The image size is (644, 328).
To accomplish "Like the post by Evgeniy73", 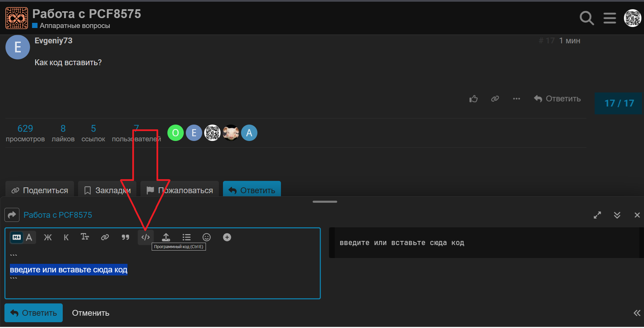I will 474,99.
